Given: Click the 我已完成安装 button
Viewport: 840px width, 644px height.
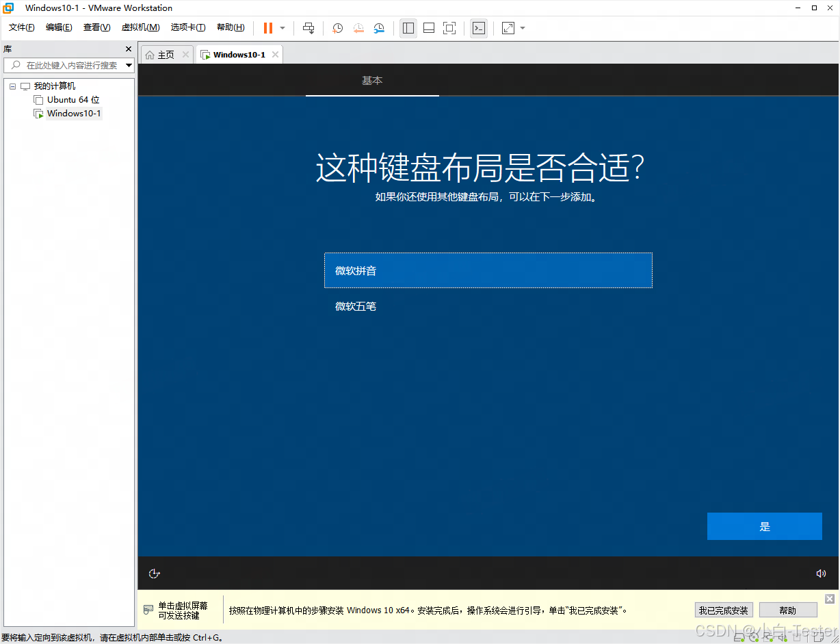Looking at the screenshot, I should pos(724,610).
